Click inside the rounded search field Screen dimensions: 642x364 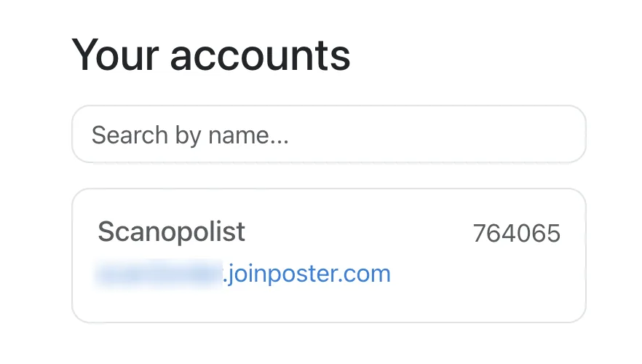(329, 134)
